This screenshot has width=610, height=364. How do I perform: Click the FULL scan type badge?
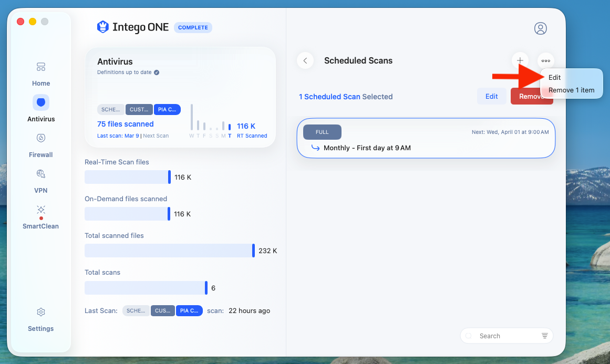tap(322, 132)
